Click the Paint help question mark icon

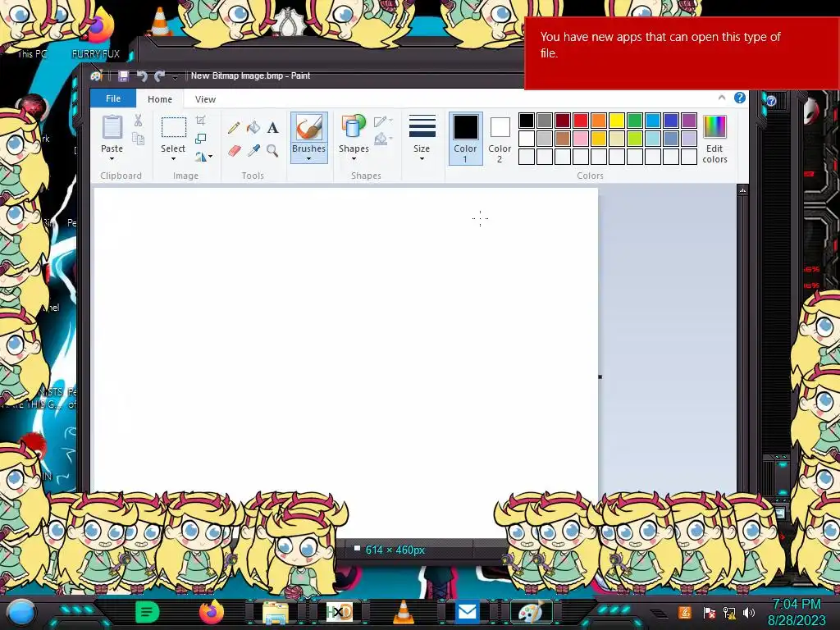(740, 98)
